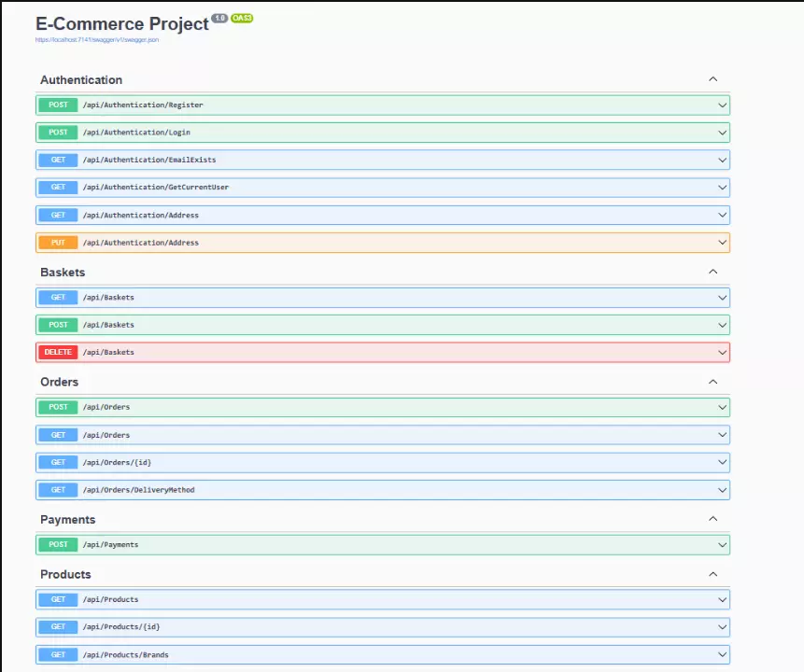Expand the POST /api/Orders endpoint arrow
The image size is (804, 672).
point(722,408)
